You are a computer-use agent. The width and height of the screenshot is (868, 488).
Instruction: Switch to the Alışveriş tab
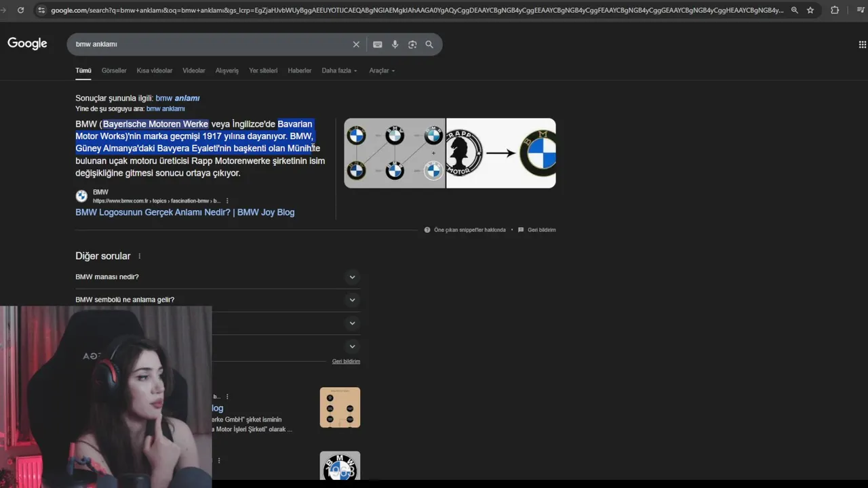click(x=227, y=70)
